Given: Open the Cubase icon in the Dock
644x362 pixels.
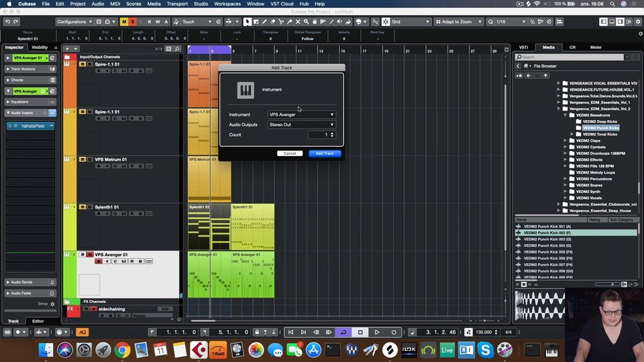Looking at the screenshot, I should pos(199,350).
